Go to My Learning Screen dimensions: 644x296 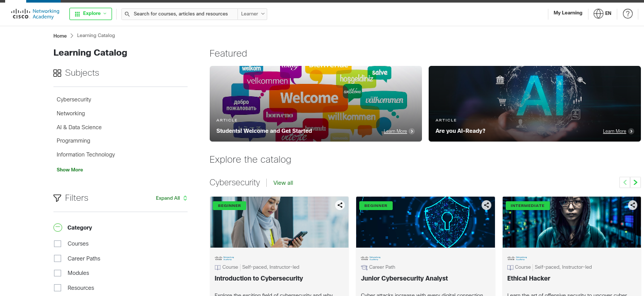click(568, 13)
